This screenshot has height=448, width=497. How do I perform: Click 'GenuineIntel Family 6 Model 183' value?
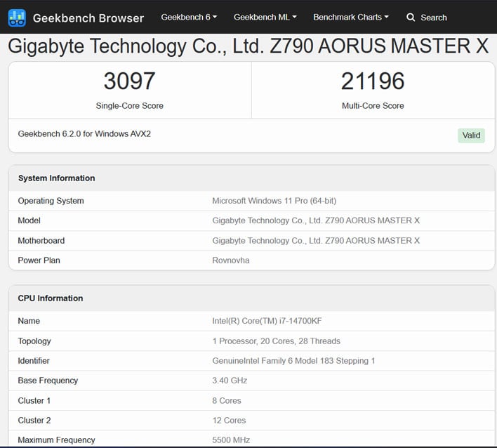pos(293,361)
